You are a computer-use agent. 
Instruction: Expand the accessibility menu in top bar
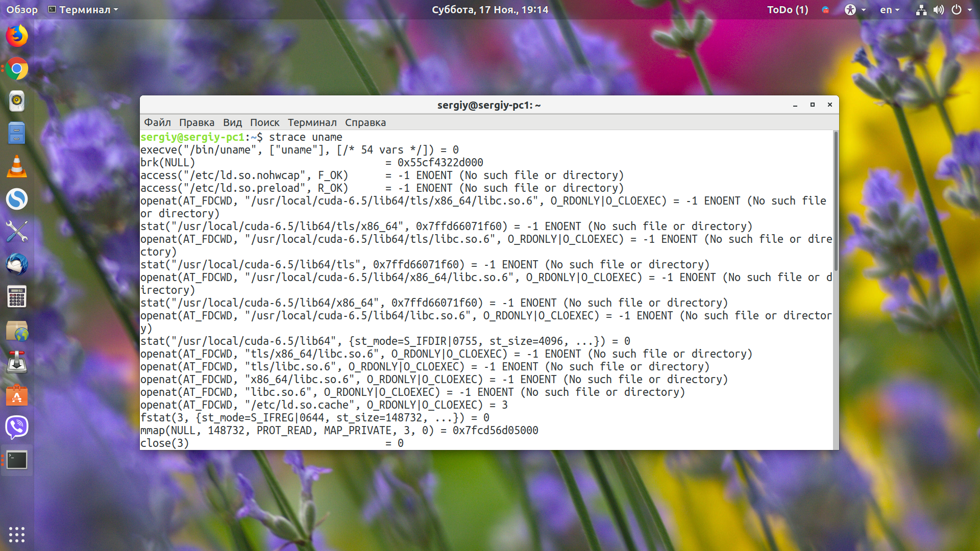point(855,10)
